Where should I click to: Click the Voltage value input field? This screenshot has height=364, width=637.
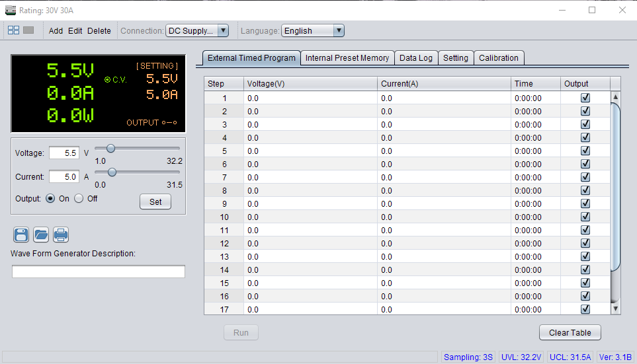64,153
